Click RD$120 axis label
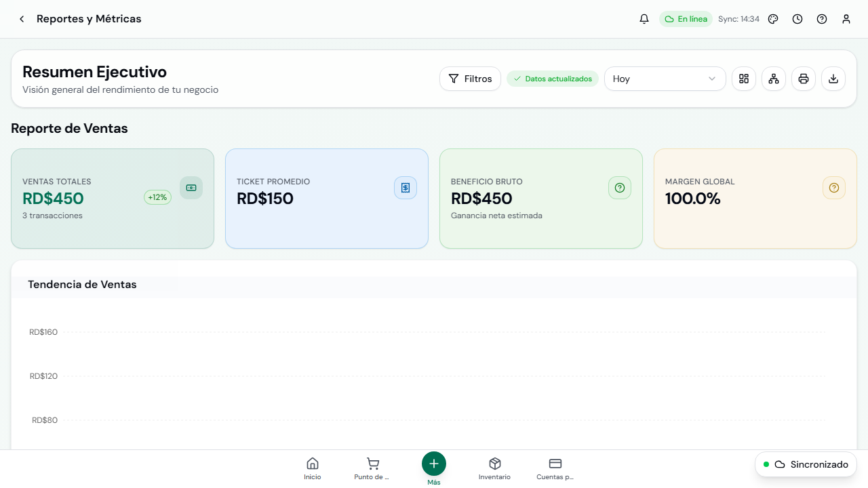868x488 pixels. coord(43,376)
